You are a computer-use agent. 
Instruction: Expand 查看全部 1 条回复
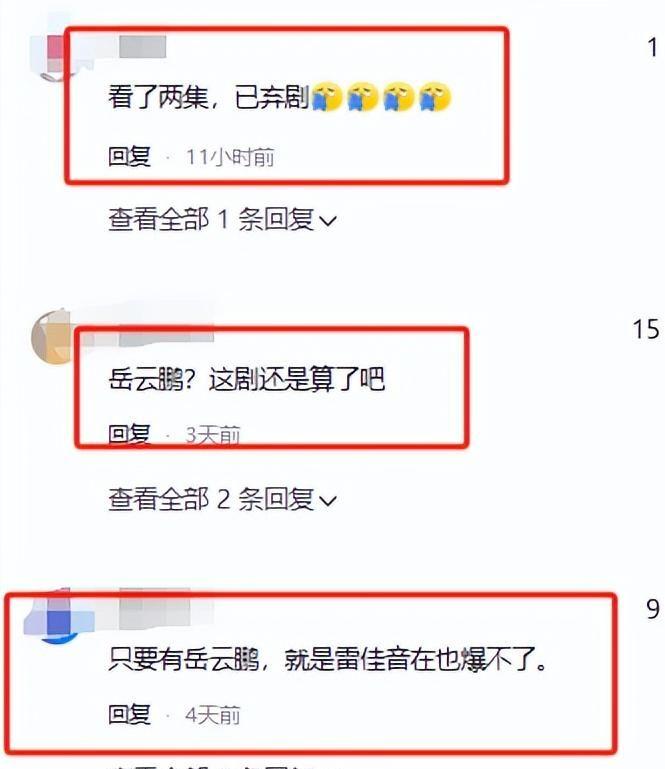click(x=222, y=219)
